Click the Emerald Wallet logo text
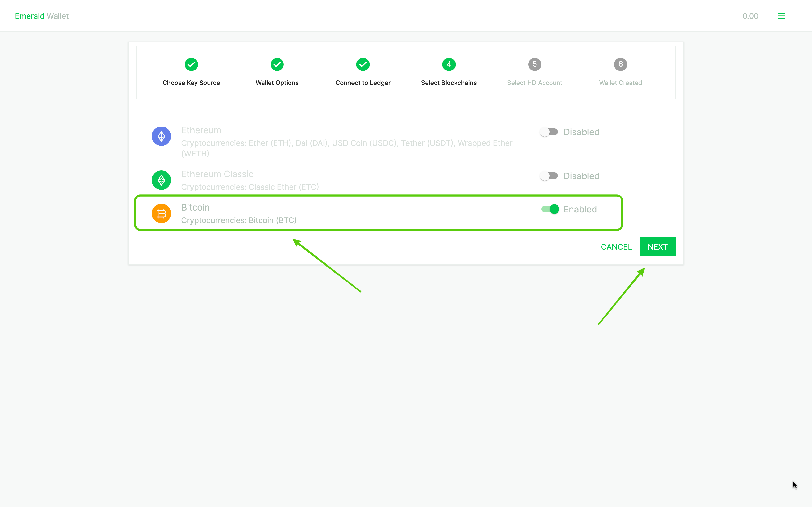The width and height of the screenshot is (812, 507). click(42, 16)
